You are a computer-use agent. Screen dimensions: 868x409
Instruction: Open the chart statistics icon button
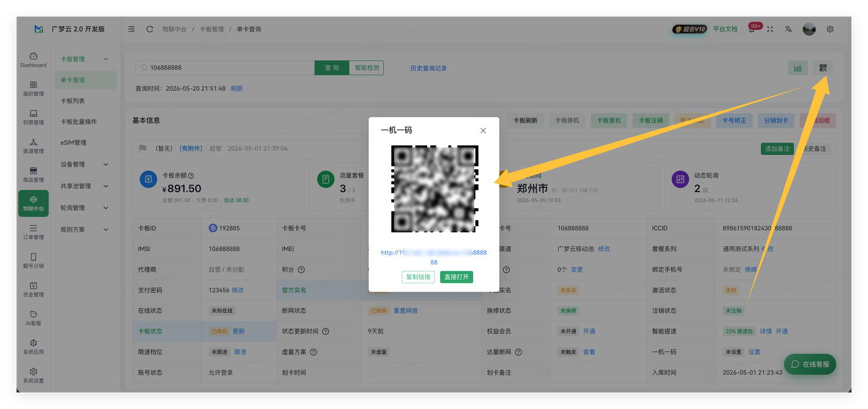pos(797,68)
